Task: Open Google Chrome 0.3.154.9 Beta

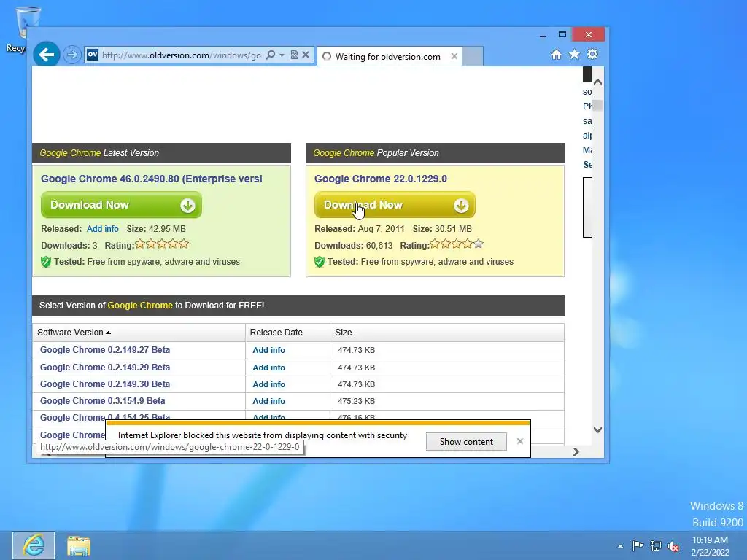Action: point(102,400)
